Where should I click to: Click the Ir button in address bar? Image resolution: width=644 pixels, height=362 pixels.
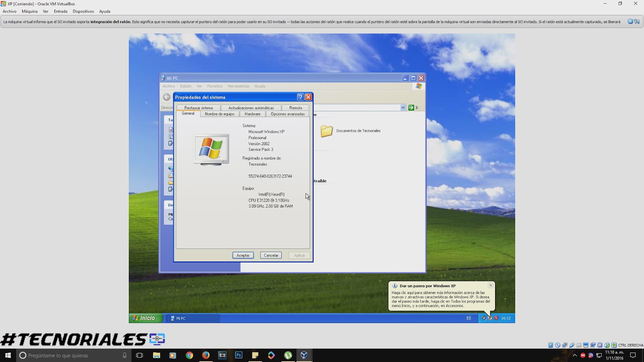[x=413, y=107]
